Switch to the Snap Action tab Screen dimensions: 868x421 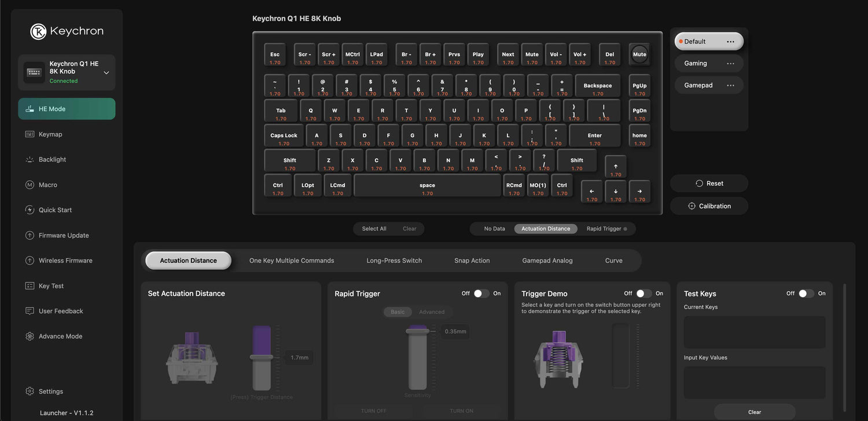pos(472,261)
